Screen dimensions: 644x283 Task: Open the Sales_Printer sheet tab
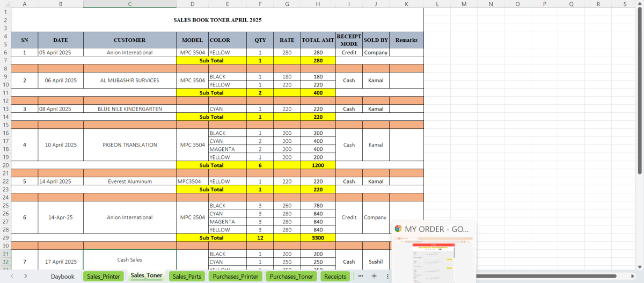(x=104, y=277)
